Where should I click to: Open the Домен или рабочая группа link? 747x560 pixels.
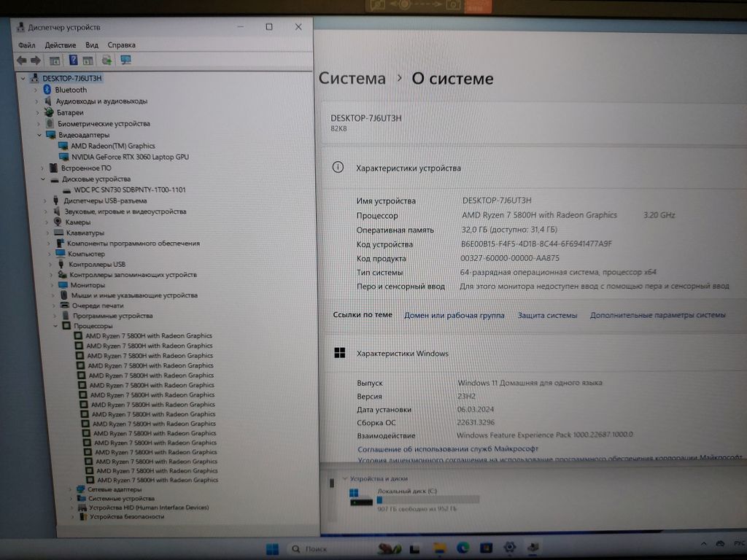coord(454,315)
